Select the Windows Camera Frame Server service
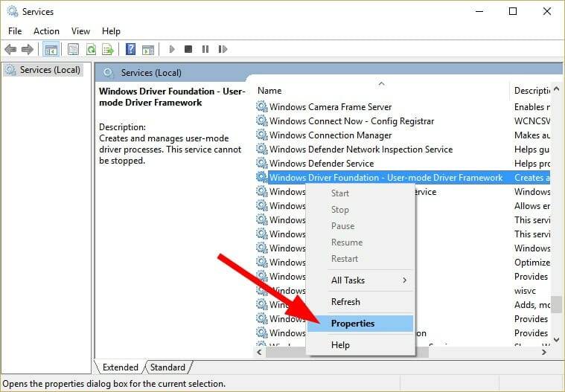The image size is (565, 392). click(x=331, y=107)
